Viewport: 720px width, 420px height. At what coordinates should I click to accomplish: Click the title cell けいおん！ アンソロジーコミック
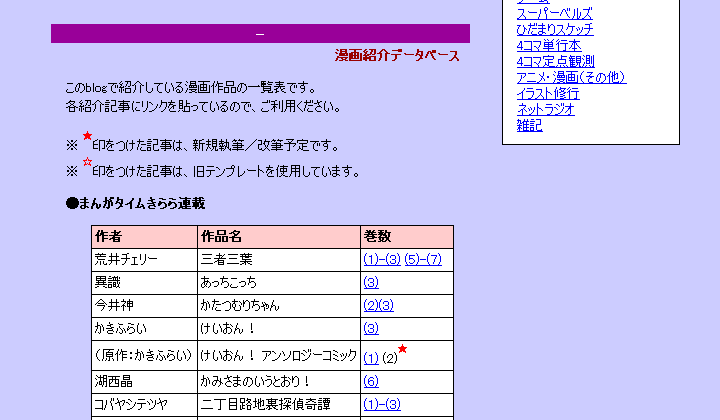click(279, 355)
